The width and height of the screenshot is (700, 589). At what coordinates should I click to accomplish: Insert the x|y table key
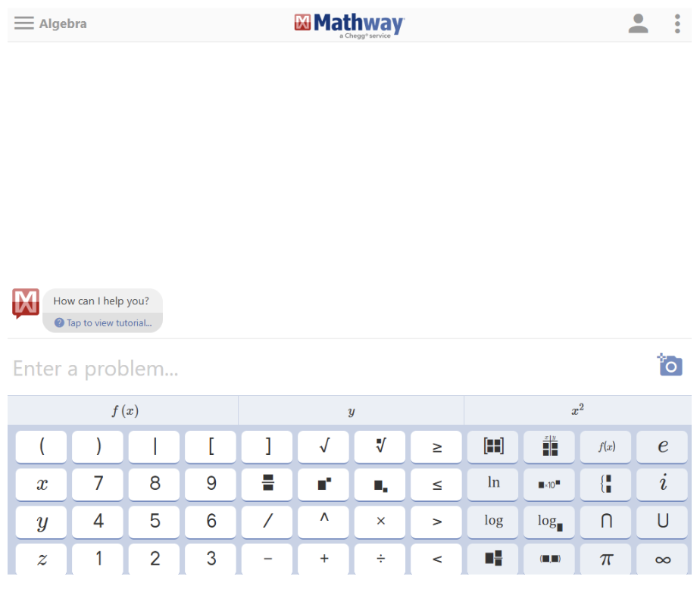(549, 447)
